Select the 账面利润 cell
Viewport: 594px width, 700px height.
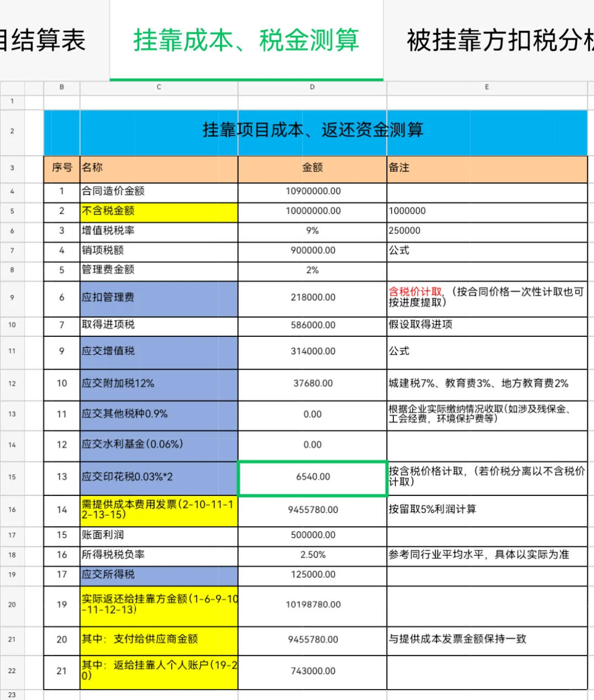[159, 535]
